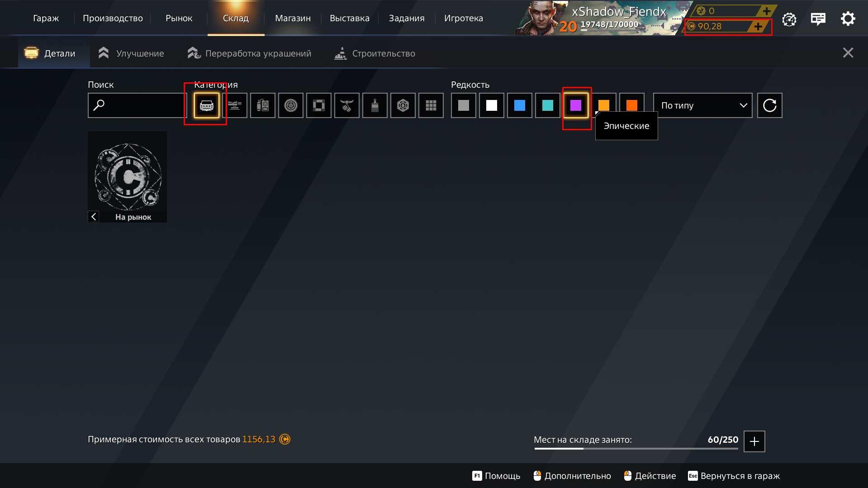Click total value 1156,13
The height and width of the screenshot is (488, 868).
[259, 439]
